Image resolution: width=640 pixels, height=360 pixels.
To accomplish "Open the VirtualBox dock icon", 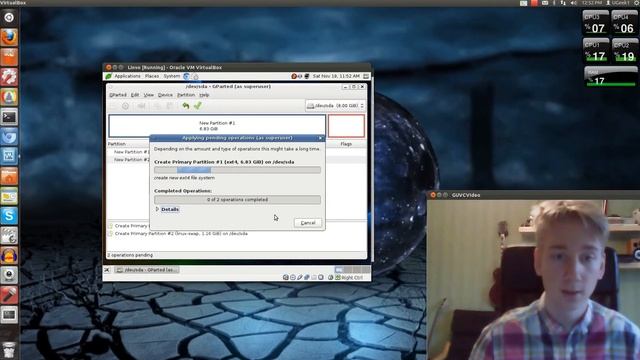I will (9, 156).
